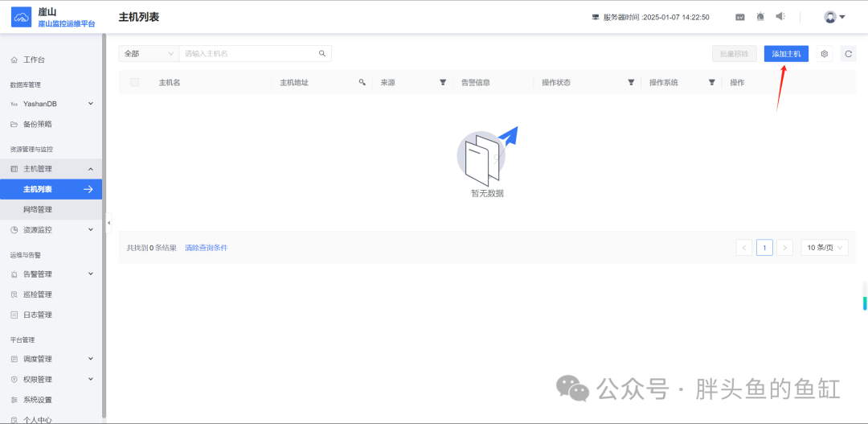The width and height of the screenshot is (868, 424).
Task: Click the 批量移除 button
Action: point(734,54)
